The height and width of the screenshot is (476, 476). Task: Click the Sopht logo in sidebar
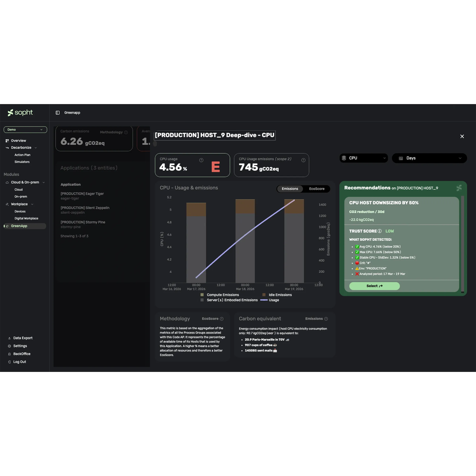click(x=20, y=113)
